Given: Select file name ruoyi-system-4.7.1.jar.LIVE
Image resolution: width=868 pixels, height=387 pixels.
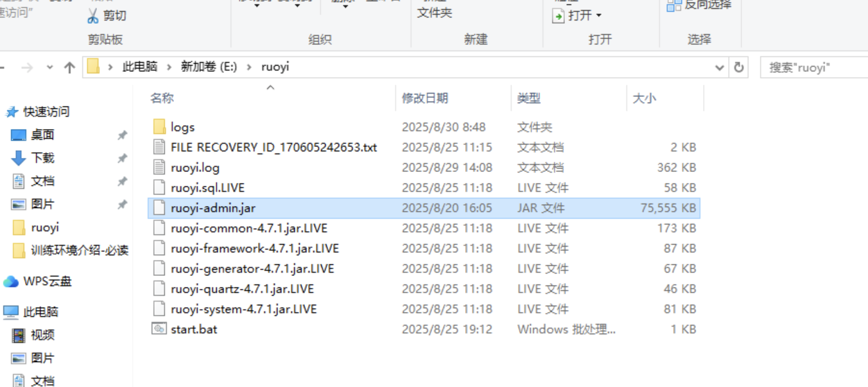Looking at the screenshot, I should [244, 309].
